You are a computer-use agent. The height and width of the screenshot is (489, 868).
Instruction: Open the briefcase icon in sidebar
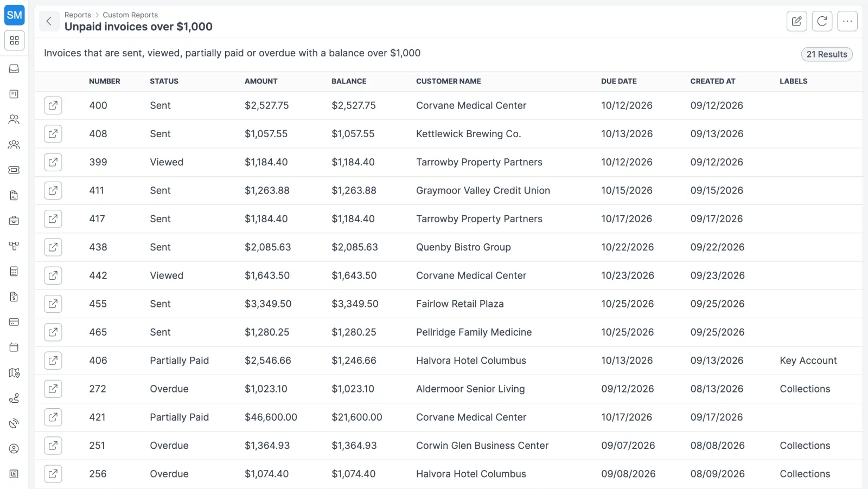click(x=14, y=221)
